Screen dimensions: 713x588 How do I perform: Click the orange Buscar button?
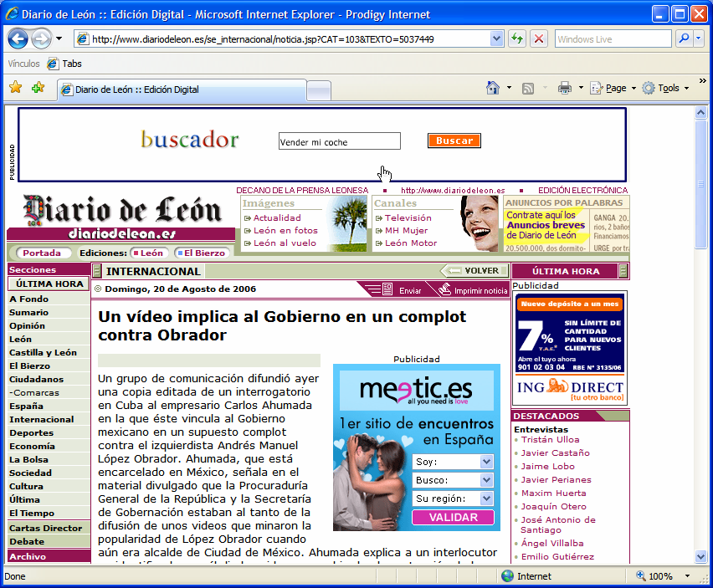[x=454, y=141]
